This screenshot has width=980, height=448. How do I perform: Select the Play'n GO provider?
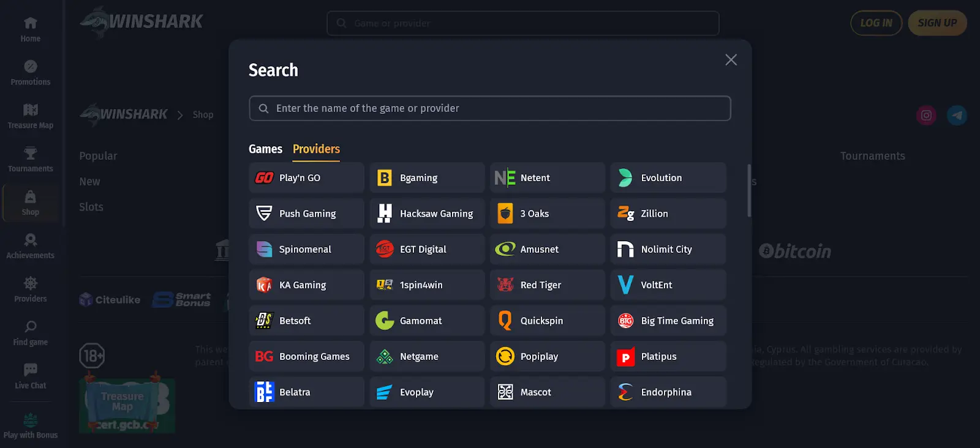tap(306, 178)
